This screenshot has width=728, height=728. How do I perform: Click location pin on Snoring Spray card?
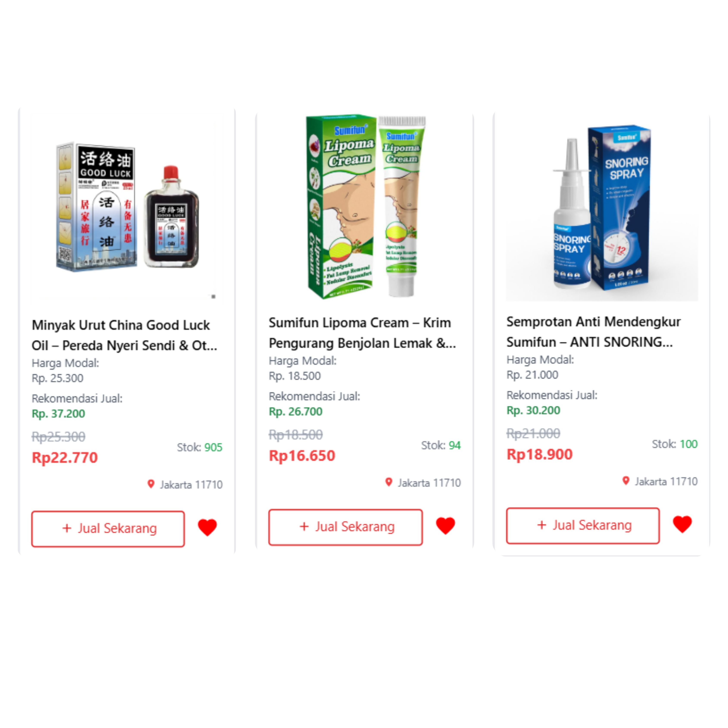pyautogui.click(x=626, y=481)
